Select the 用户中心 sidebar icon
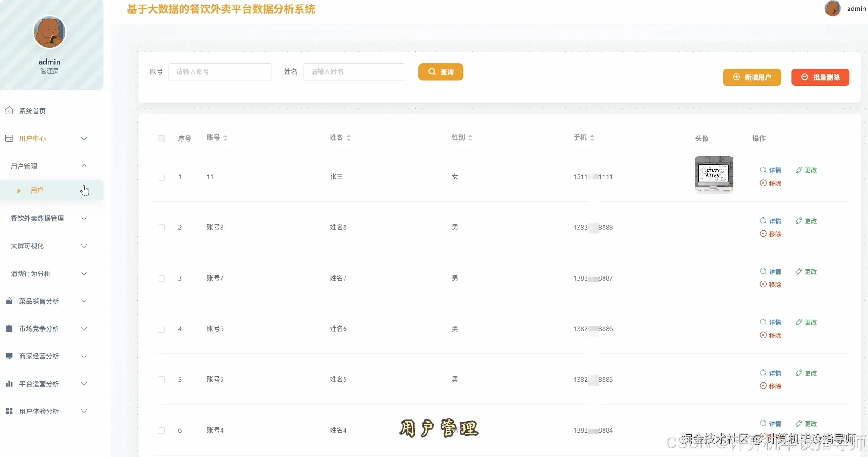Image resolution: width=868 pixels, height=457 pixels. pos(9,138)
